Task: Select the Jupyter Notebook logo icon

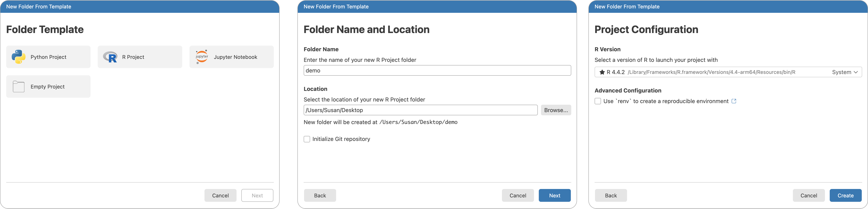Action: (x=202, y=56)
